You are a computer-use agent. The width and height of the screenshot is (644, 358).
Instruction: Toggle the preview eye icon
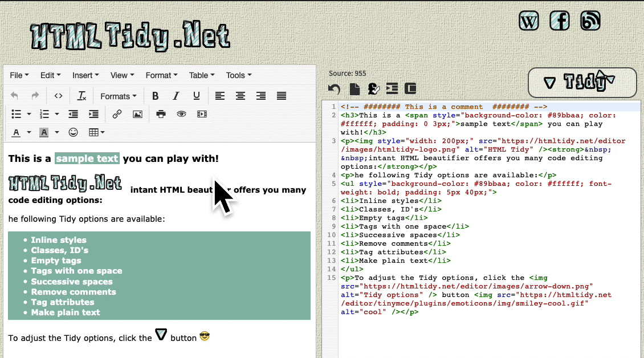coord(181,114)
